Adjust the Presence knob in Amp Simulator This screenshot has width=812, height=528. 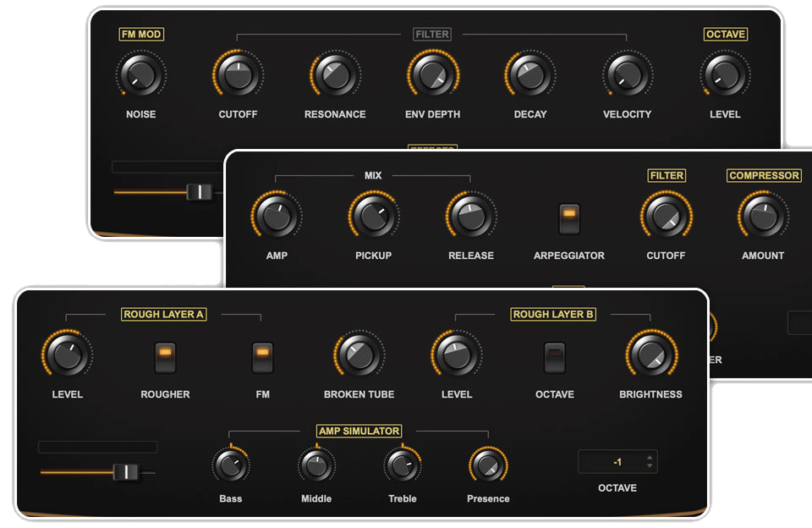pos(488,466)
